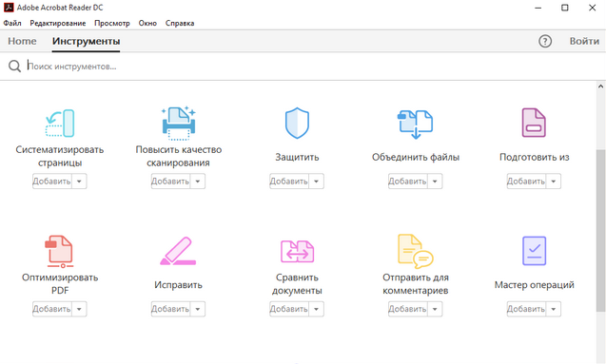The height and width of the screenshot is (364, 606).
Task: Open the Повысить качество сканирования icon
Action: click(179, 124)
